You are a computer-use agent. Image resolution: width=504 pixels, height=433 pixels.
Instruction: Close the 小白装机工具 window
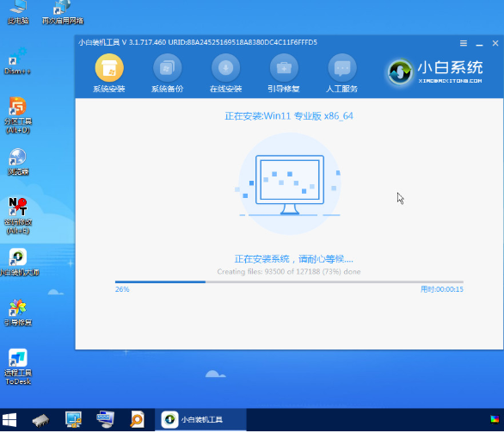[x=495, y=43]
